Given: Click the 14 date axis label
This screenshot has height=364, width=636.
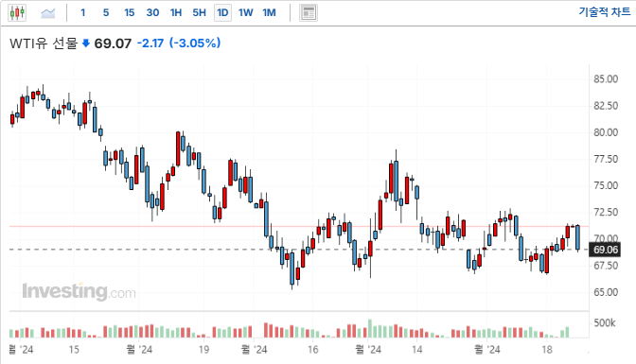Looking at the screenshot, I should (417, 350).
